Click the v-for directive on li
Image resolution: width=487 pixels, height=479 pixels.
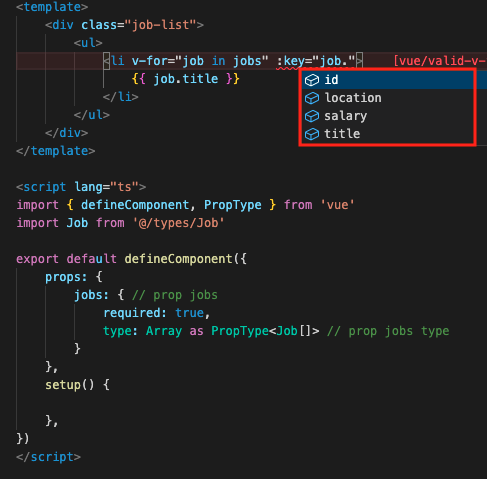tap(200, 61)
